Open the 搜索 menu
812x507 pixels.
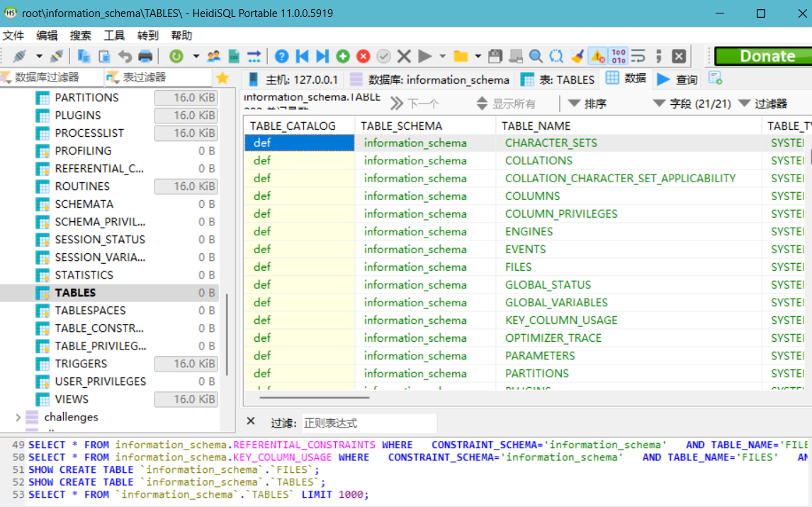point(81,35)
